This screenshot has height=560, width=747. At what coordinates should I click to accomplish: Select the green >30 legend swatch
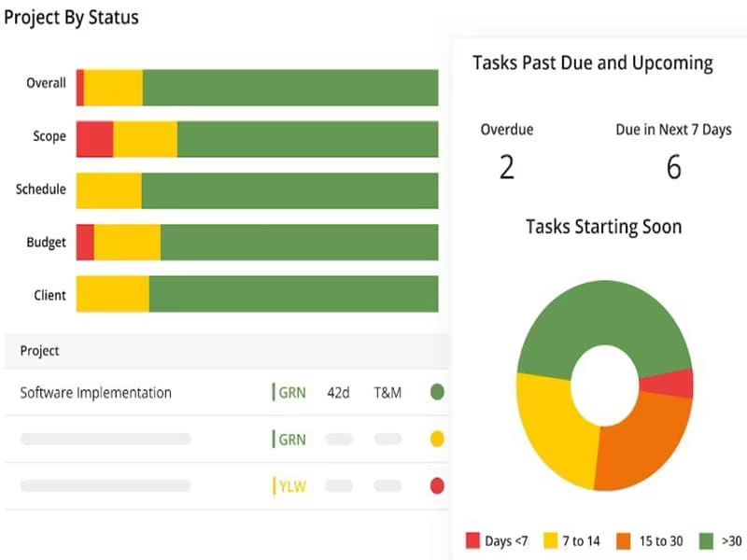706,541
